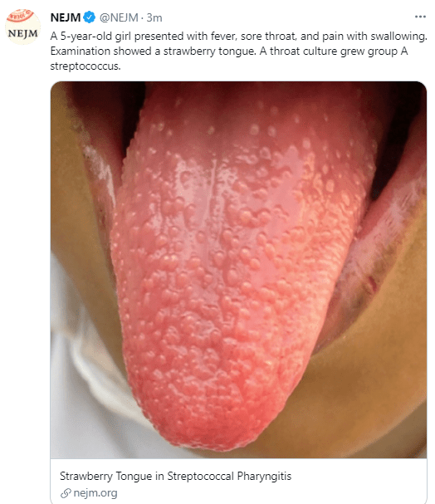Click the red seal in the NEJM logo
This screenshot has width=435, height=504.
coord(20,16)
